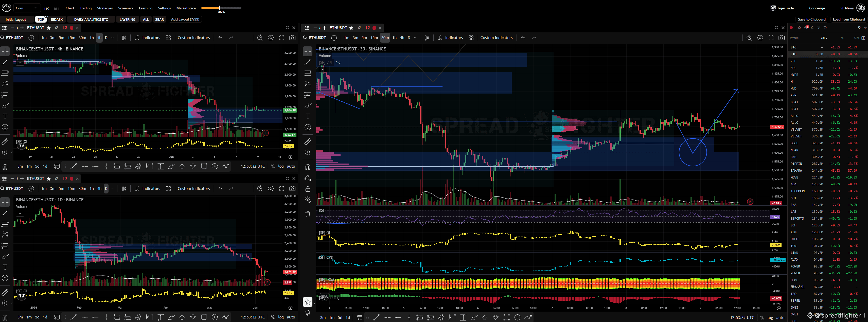Take a snapshot of the 1D chart

(x=292, y=189)
